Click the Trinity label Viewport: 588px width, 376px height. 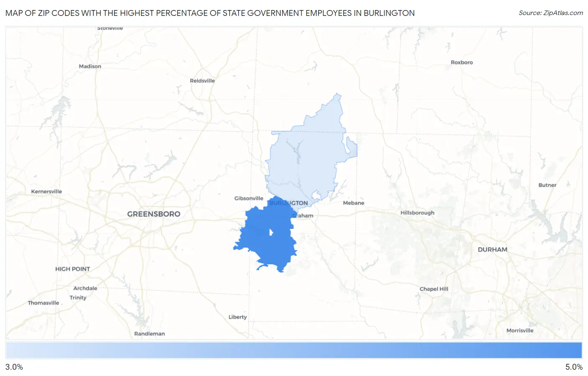click(78, 297)
